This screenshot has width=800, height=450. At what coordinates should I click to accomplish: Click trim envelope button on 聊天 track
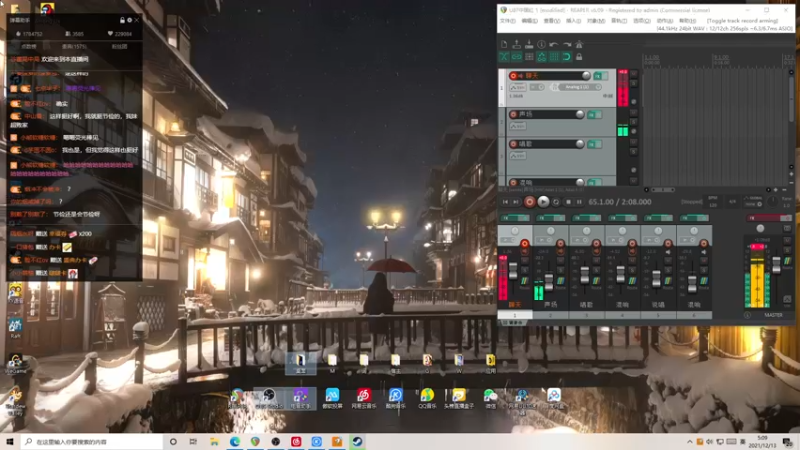pyautogui.click(x=517, y=87)
